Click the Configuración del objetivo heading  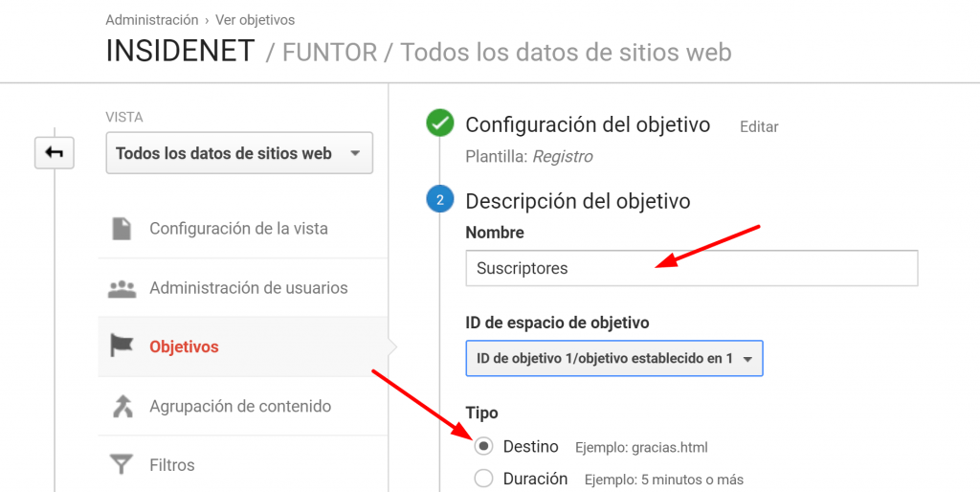point(588,124)
